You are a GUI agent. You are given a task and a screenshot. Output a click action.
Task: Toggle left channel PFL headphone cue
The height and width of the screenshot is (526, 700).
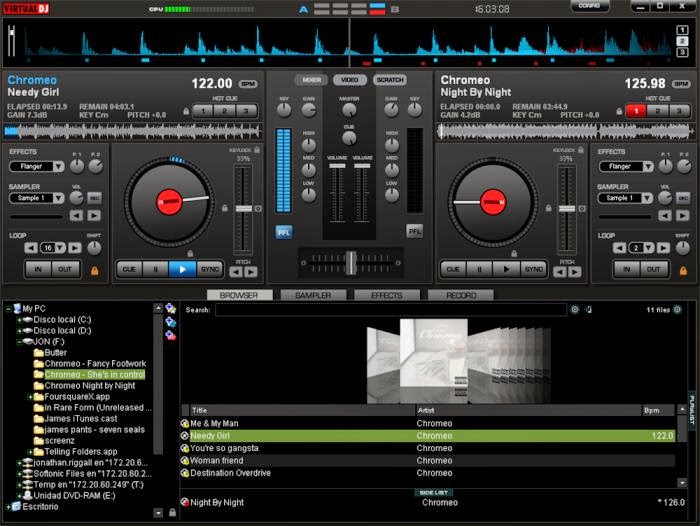(283, 232)
